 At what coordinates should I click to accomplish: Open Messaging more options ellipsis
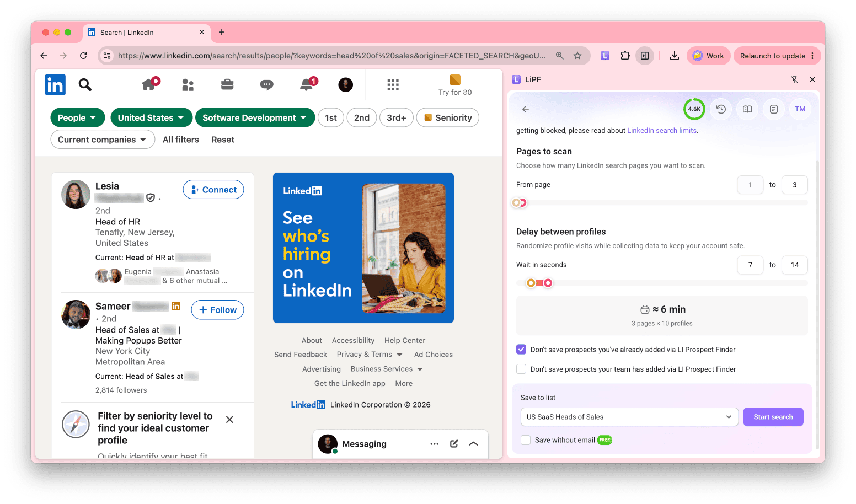435,444
